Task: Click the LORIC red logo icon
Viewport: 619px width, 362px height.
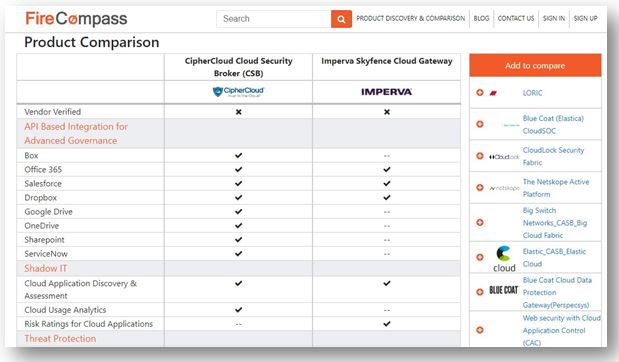Action: click(493, 93)
